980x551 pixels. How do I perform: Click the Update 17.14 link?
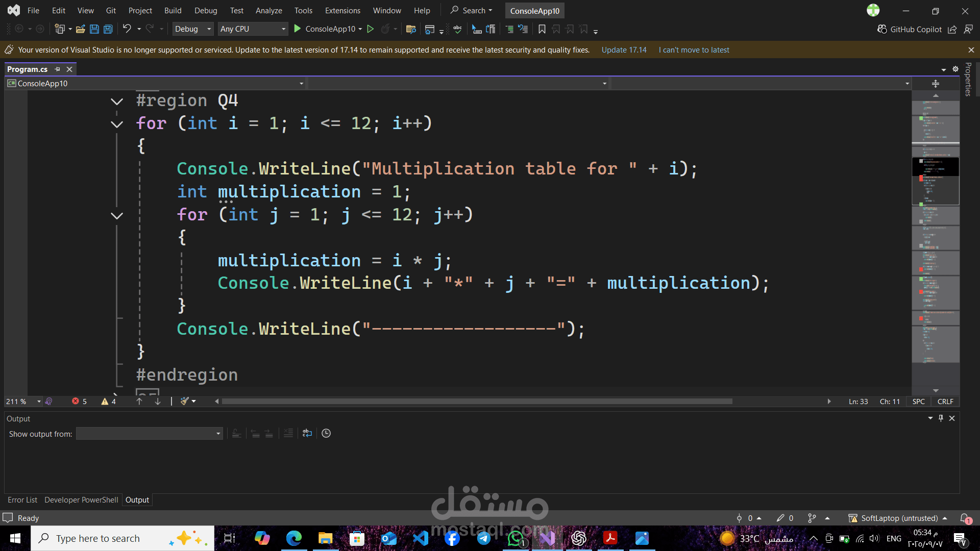click(624, 50)
